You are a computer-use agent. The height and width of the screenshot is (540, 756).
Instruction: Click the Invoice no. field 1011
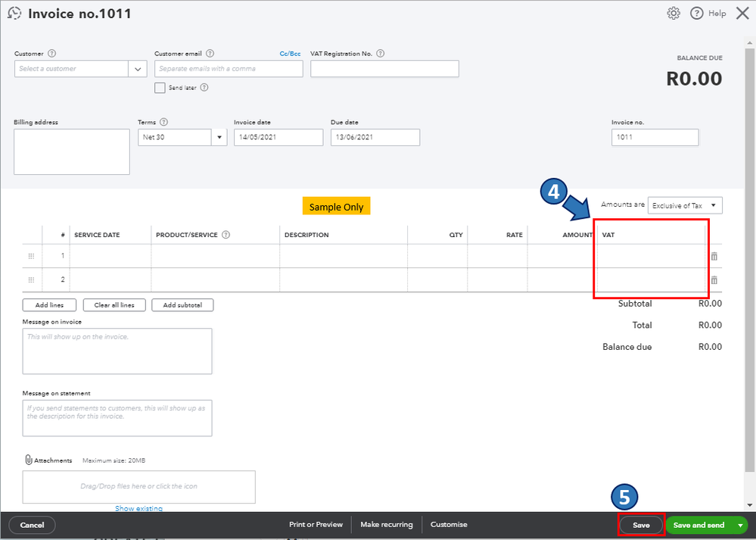click(x=655, y=138)
